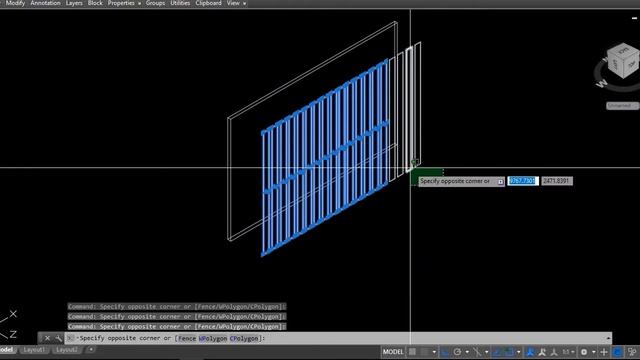
Task: Open Modify ribbon panel title
Action: 15,3
